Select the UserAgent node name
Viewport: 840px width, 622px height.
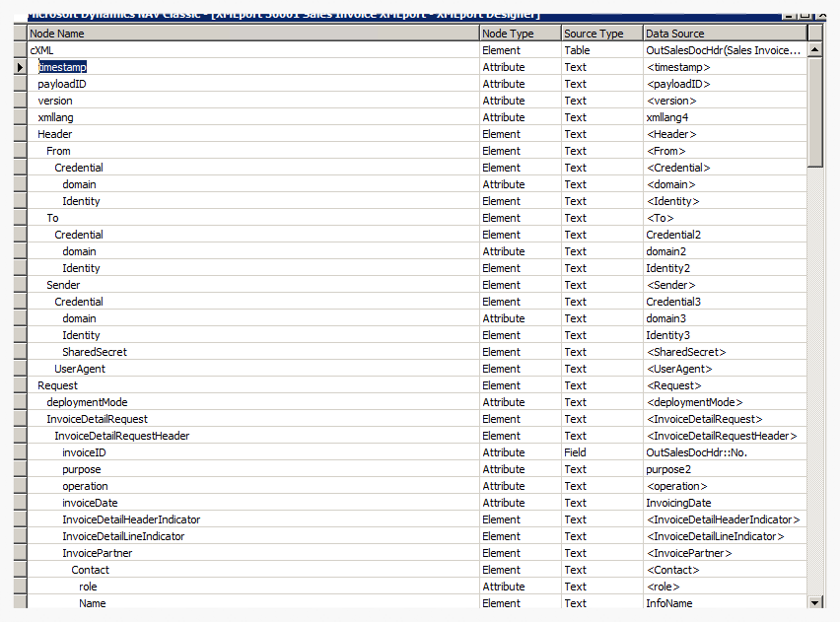click(80, 369)
